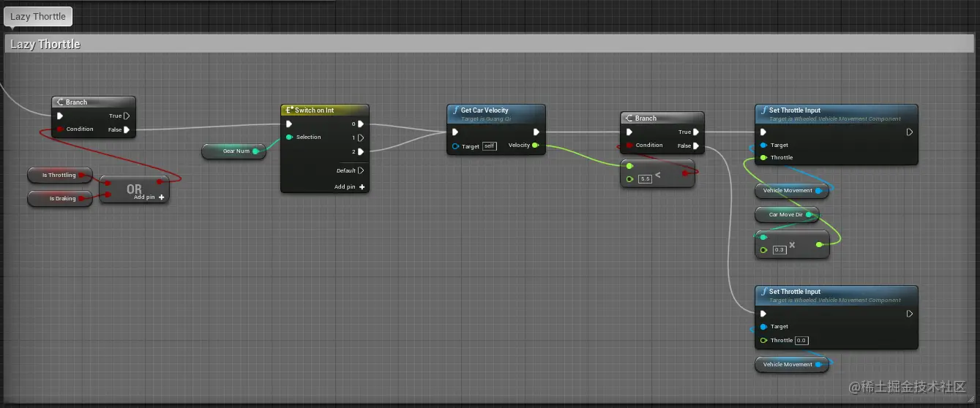Click Get Car Velocity's output exec pin
Screen dimensions: 980x408
(x=536, y=132)
